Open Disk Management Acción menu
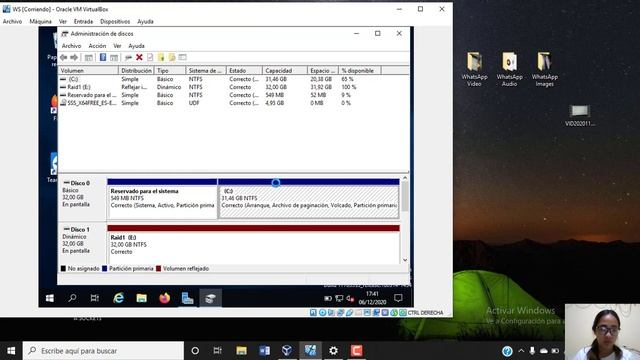640x360 pixels. point(97,46)
